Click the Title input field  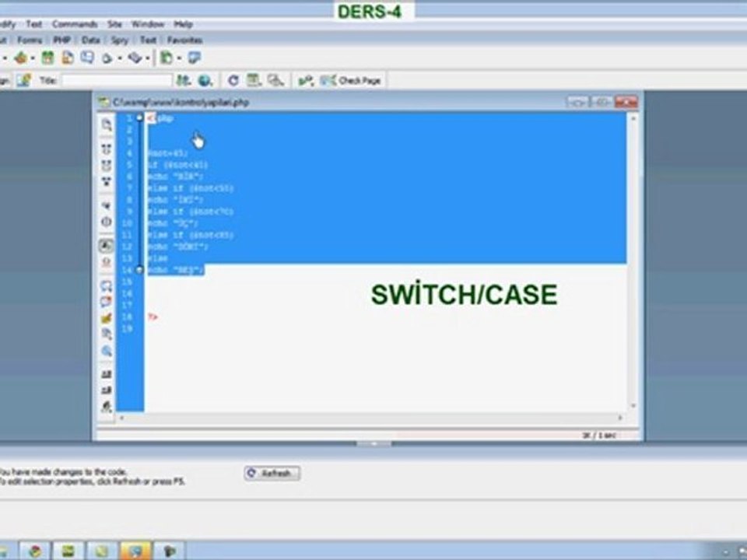pos(117,80)
